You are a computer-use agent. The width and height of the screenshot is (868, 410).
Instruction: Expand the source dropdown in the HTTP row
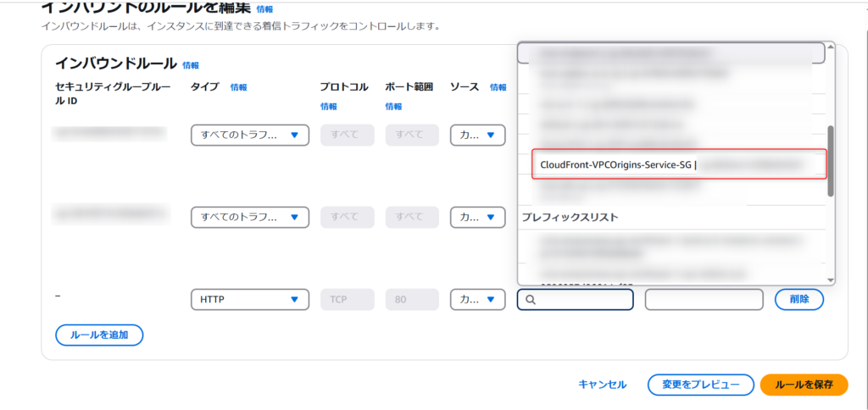tap(477, 300)
